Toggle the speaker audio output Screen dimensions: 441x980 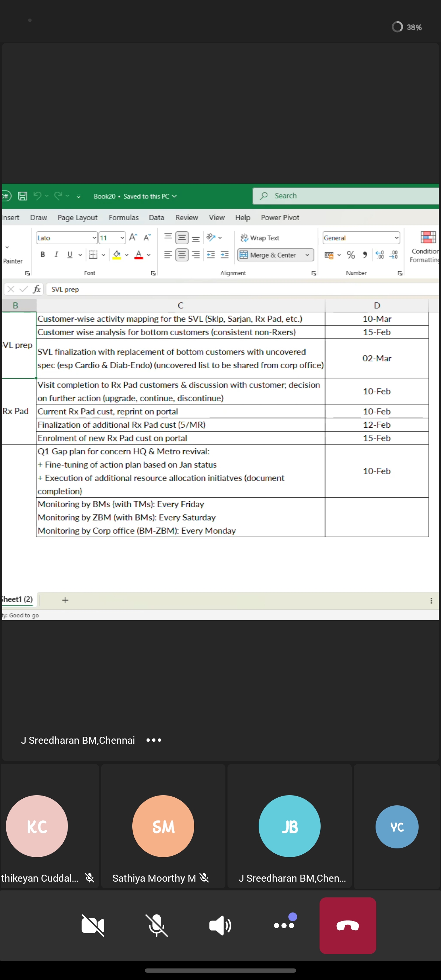point(220,925)
